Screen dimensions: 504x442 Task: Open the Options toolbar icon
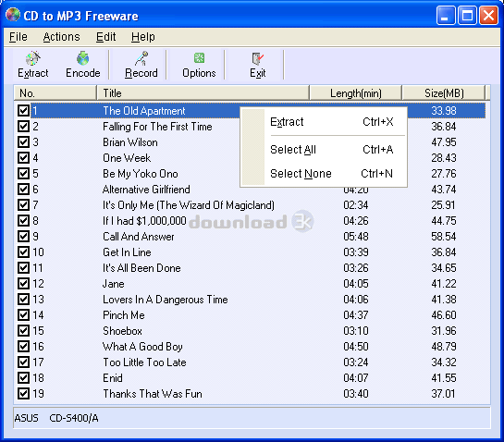click(x=199, y=58)
